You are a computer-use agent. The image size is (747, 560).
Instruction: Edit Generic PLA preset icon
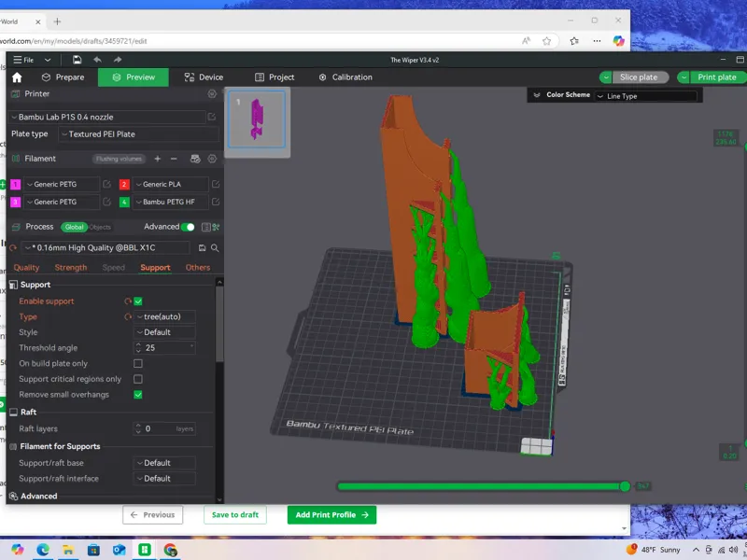(x=216, y=184)
